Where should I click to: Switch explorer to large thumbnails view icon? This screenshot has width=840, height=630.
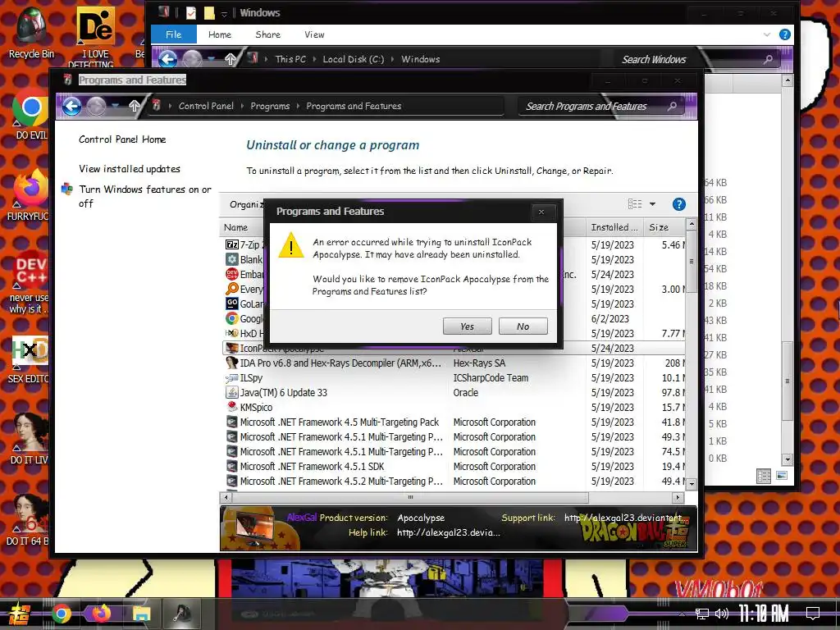(782, 476)
